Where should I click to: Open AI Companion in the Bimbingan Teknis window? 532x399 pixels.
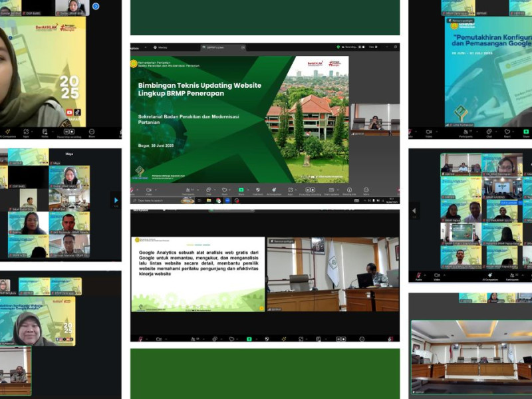pos(274,191)
